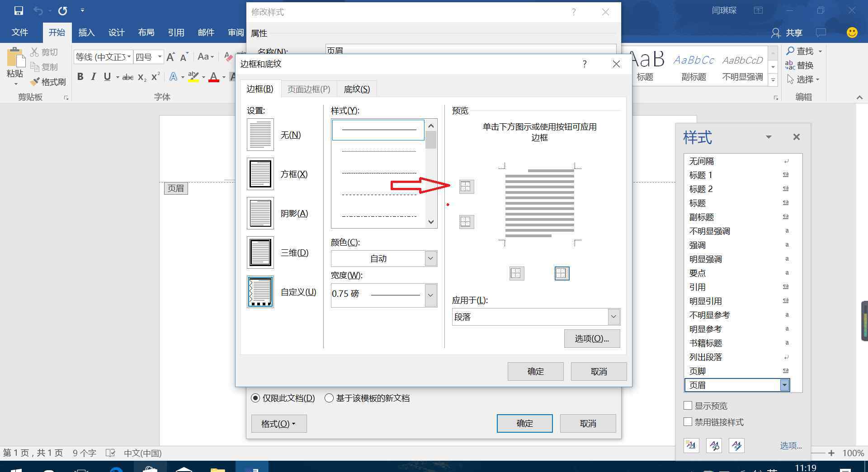Open the Color (颜色) dropdown
The height and width of the screenshot is (472, 868).
[430, 258]
